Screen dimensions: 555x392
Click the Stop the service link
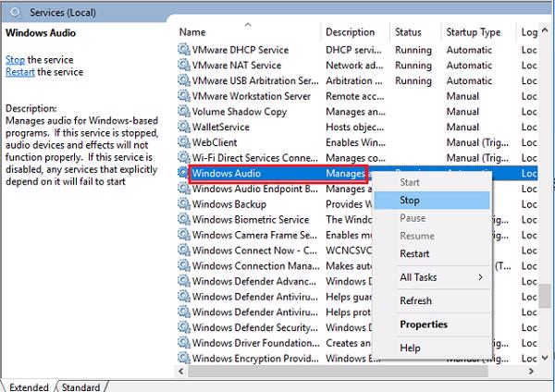tap(15, 60)
